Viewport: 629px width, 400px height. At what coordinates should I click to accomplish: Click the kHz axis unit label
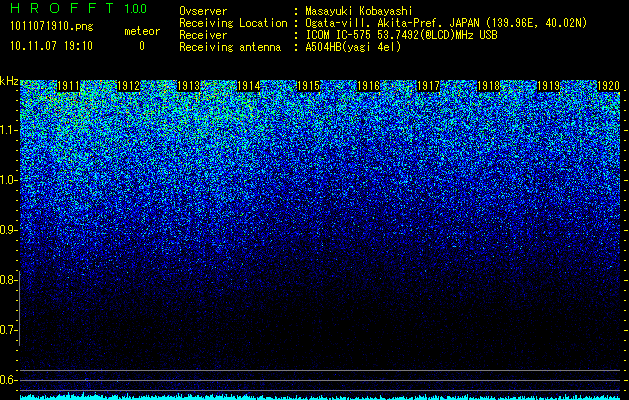tap(9, 81)
